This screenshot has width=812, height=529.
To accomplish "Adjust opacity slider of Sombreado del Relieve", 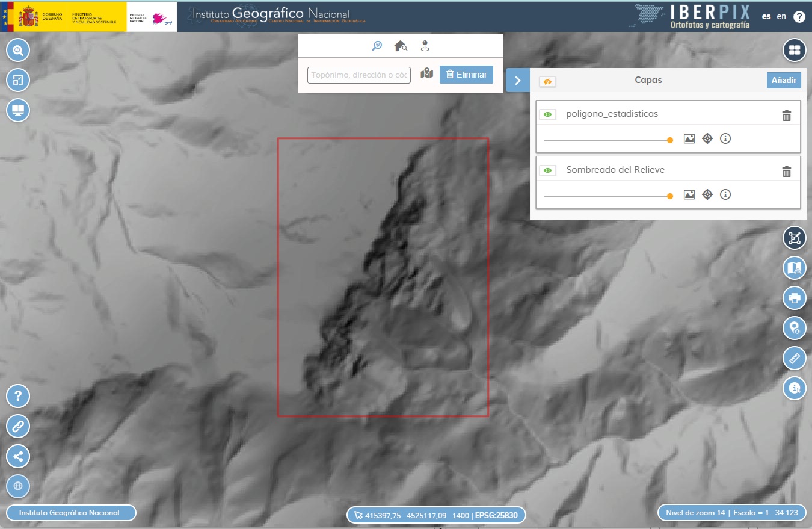I will [607, 196].
